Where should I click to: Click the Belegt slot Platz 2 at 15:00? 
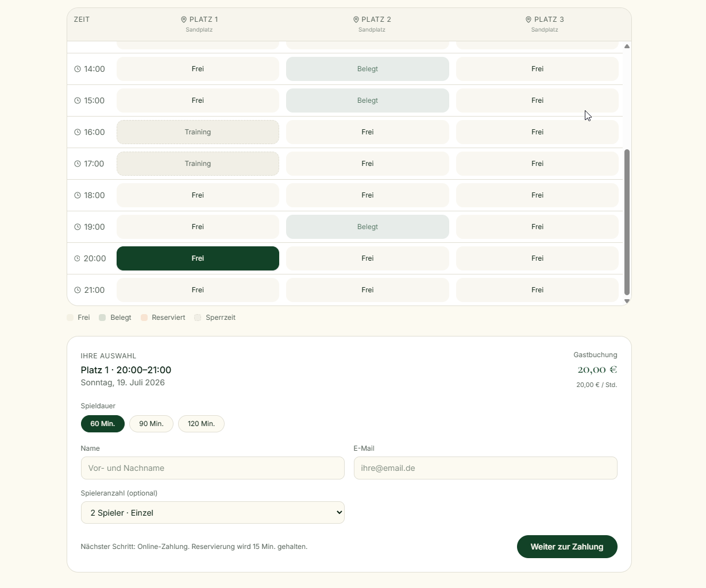(x=368, y=100)
